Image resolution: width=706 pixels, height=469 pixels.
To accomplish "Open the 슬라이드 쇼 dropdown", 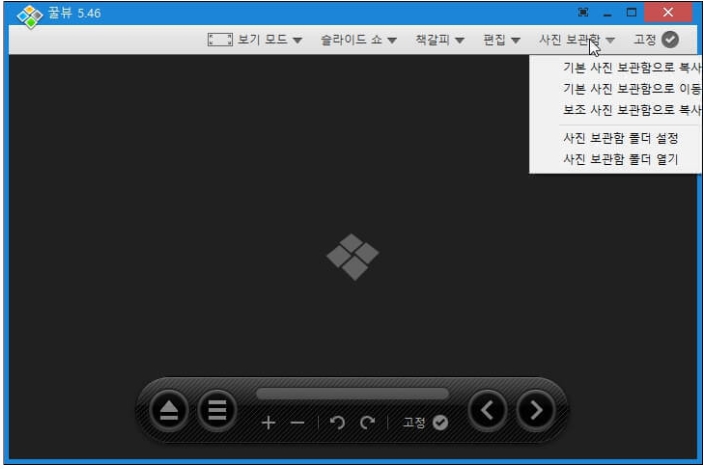I will pos(358,40).
